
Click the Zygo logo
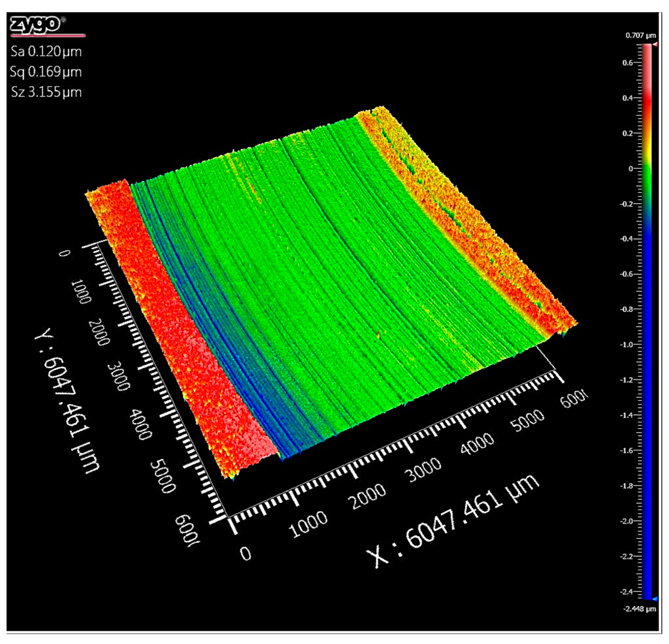tap(36, 25)
